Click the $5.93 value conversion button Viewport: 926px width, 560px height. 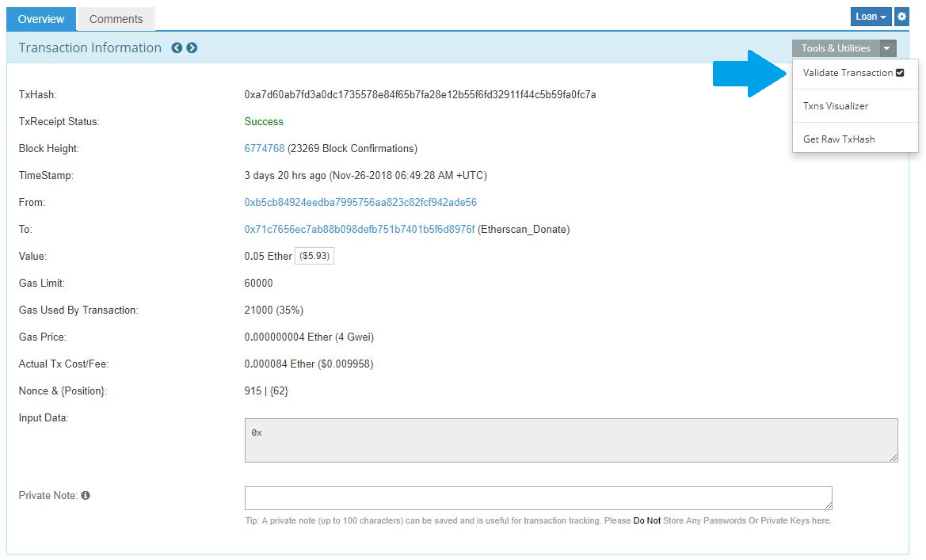click(315, 255)
